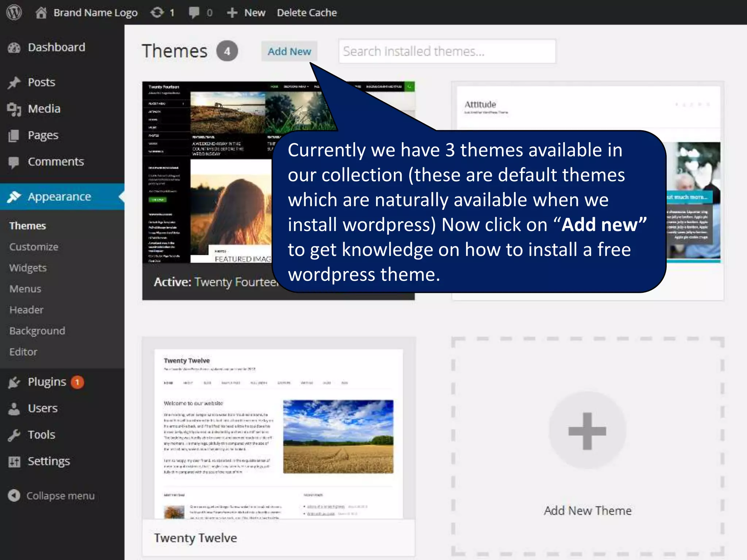Click the Comments bubble icon in sidebar
The image size is (747, 560).
(x=14, y=162)
